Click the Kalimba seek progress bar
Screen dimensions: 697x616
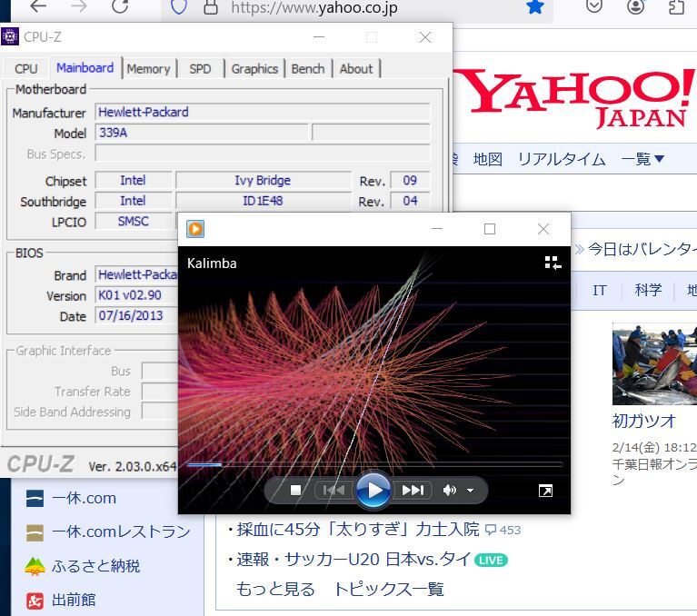(x=374, y=464)
